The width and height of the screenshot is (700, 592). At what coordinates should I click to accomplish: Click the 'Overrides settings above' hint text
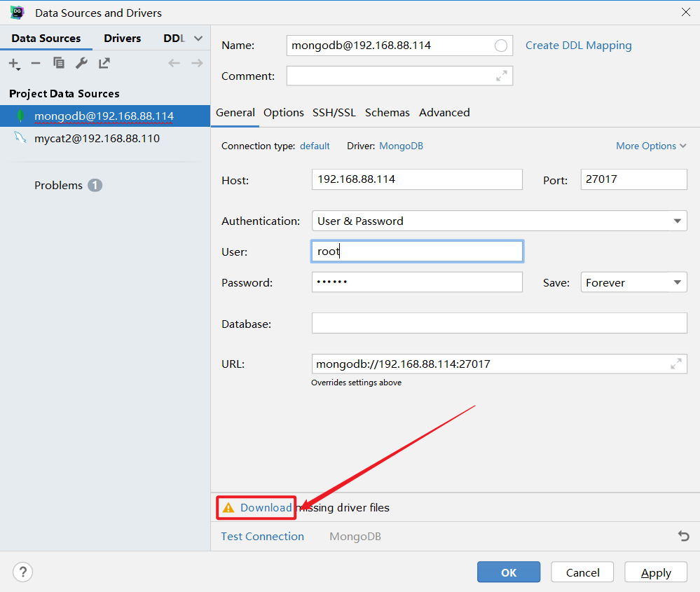[x=356, y=383]
